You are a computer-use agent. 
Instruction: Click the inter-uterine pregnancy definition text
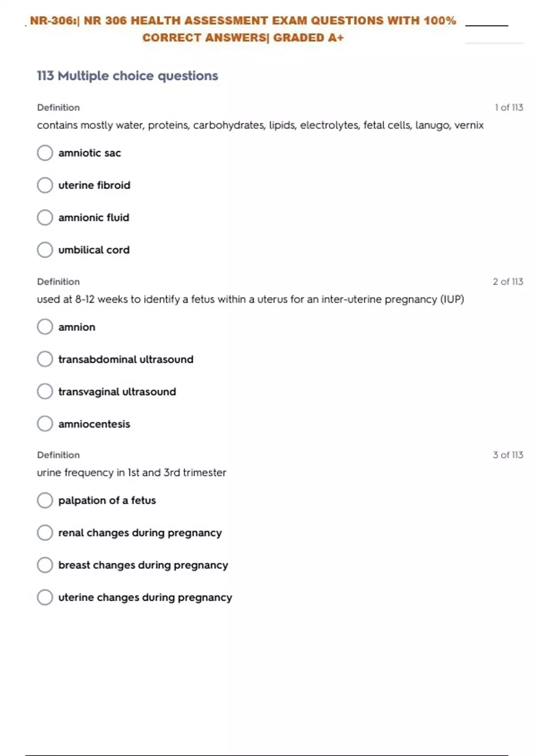click(250, 299)
